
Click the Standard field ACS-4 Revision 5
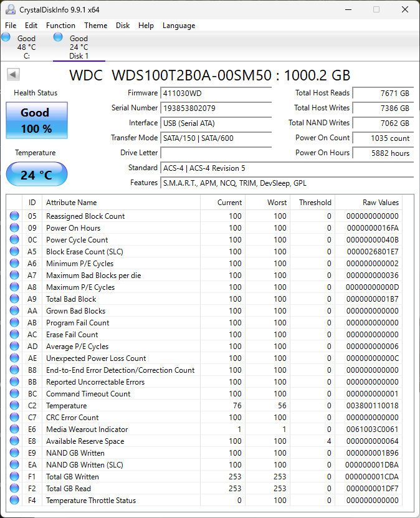click(287, 168)
